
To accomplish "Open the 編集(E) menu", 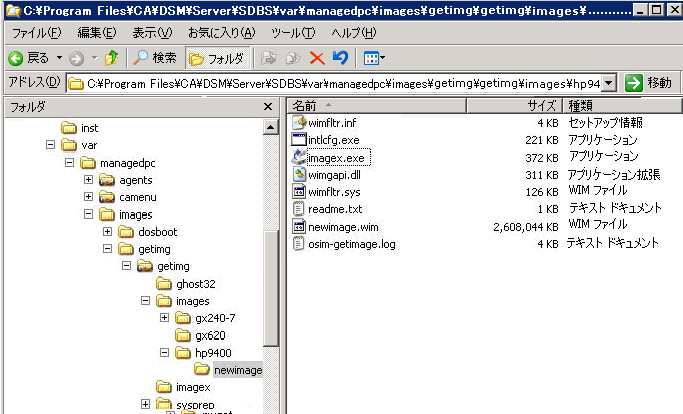I will [x=97, y=33].
